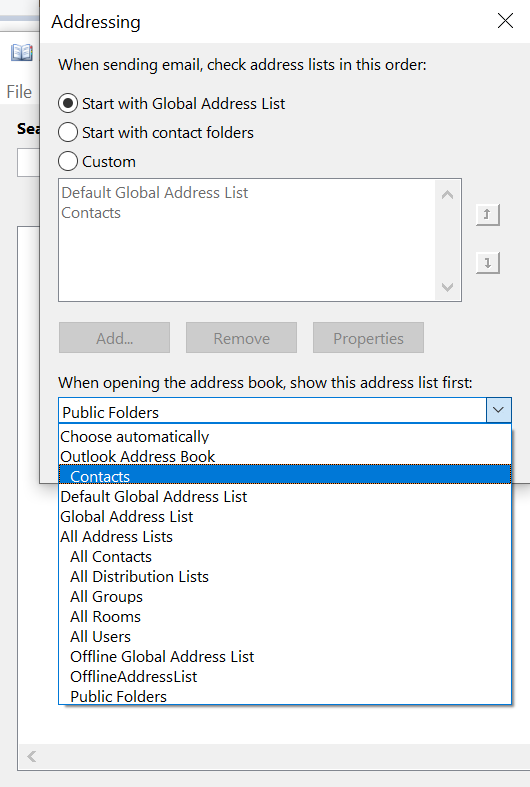Click the horizontal scroll left arrow
Image resolution: width=530 pixels, height=787 pixels.
[x=32, y=756]
